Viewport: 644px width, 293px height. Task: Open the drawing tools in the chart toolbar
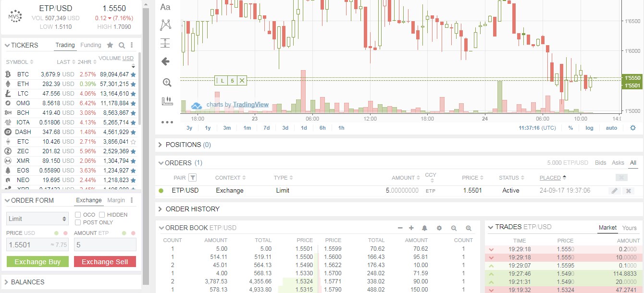click(x=166, y=24)
